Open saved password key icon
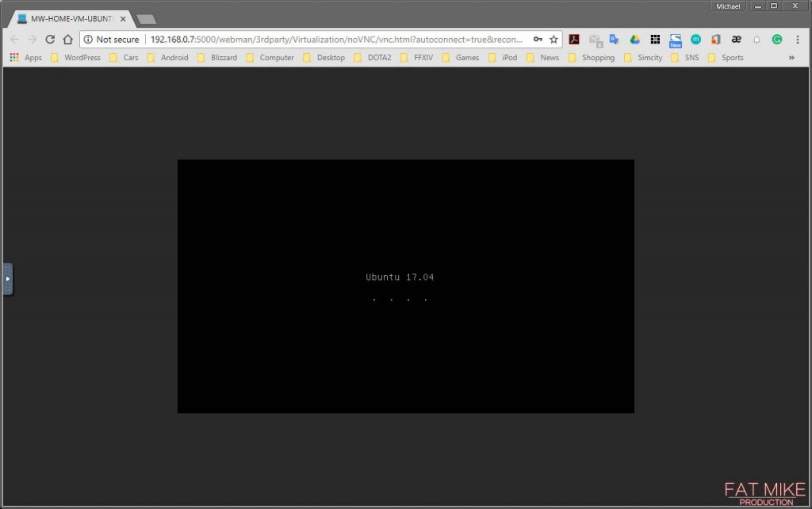Viewport: 812px width, 509px height. pos(538,40)
